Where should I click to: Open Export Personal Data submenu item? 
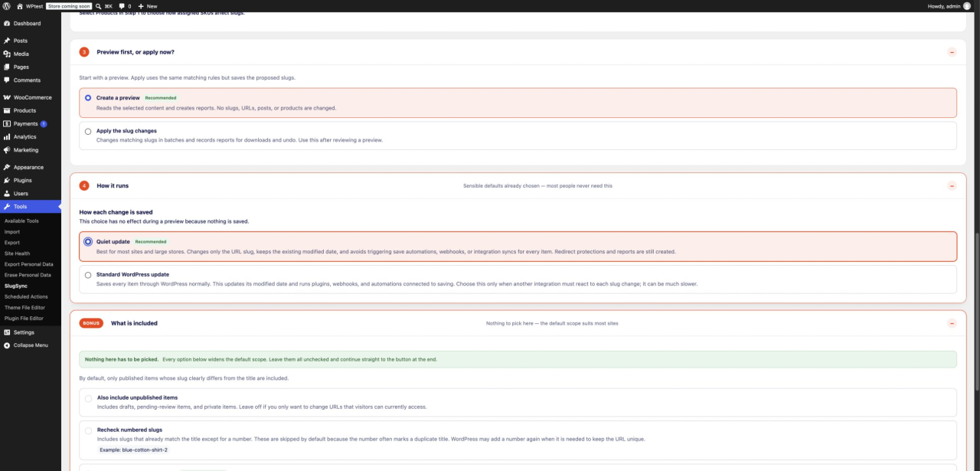(x=29, y=263)
